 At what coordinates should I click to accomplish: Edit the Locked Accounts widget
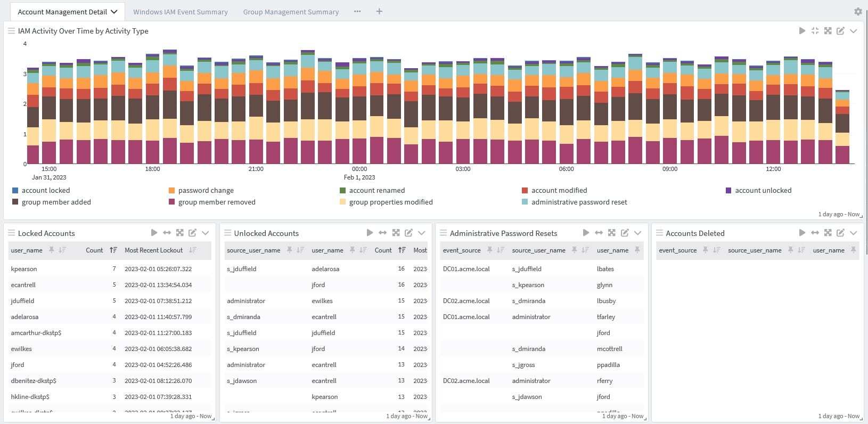pyautogui.click(x=193, y=233)
